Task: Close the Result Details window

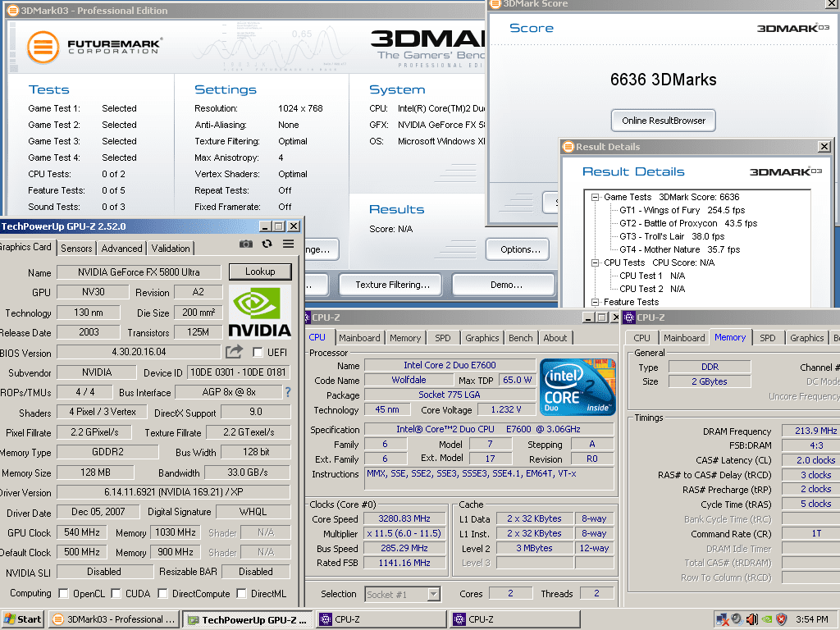Action: pos(824,146)
